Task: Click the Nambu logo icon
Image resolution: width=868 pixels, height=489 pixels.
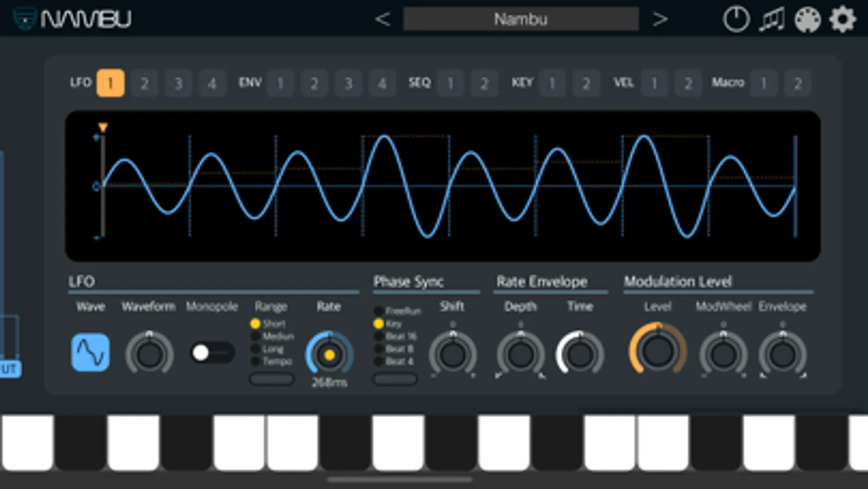Action: coord(25,19)
